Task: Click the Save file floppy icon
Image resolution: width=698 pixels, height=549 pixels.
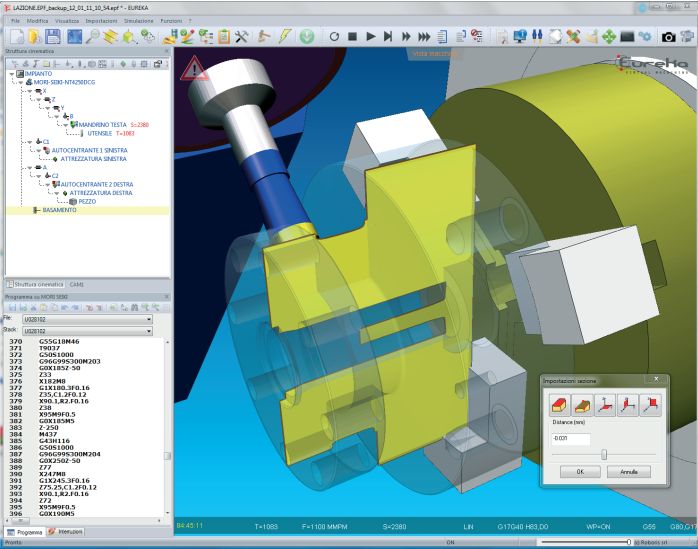Action: point(55,36)
